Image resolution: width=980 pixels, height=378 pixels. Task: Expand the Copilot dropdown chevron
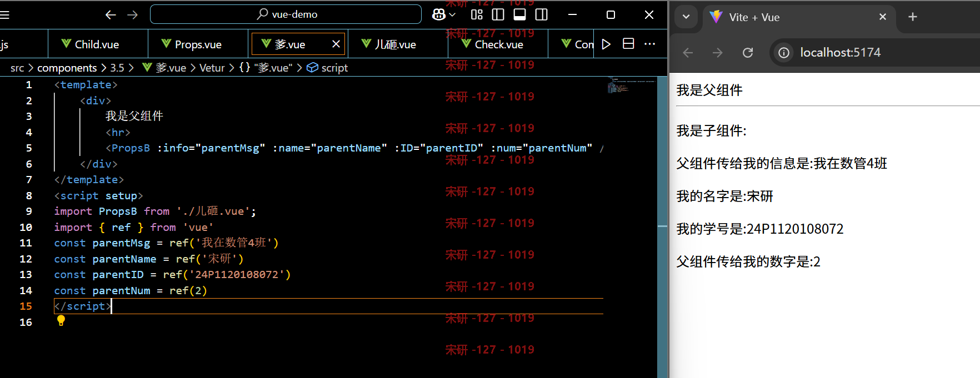[x=452, y=15]
